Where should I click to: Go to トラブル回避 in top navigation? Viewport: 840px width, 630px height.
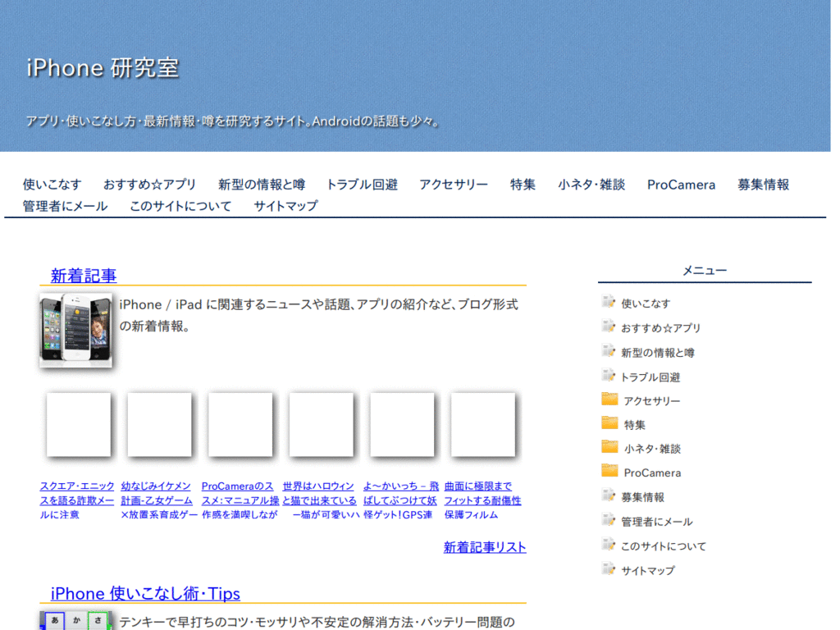click(362, 185)
